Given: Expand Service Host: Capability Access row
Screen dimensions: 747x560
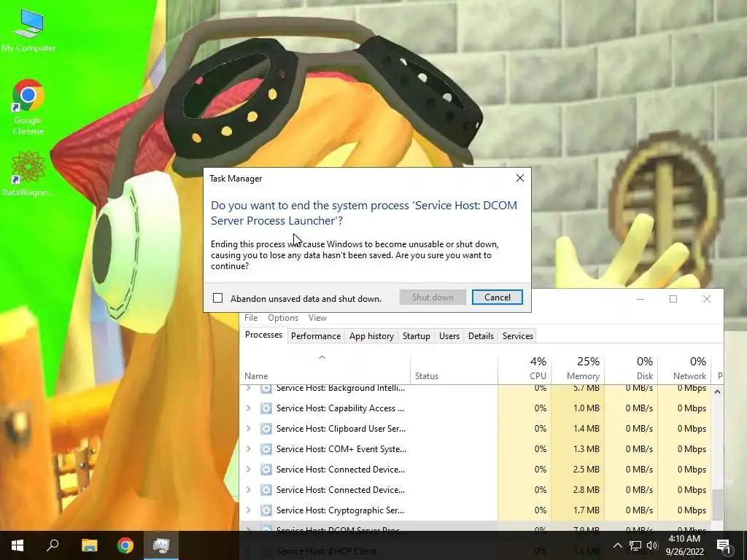Looking at the screenshot, I should click(x=248, y=408).
